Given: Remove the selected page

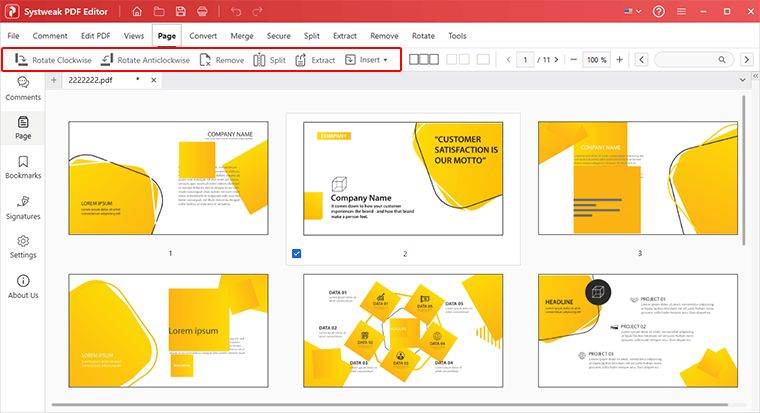Looking at the screenshot, I should pyautogui.click(x=222, y=60).
